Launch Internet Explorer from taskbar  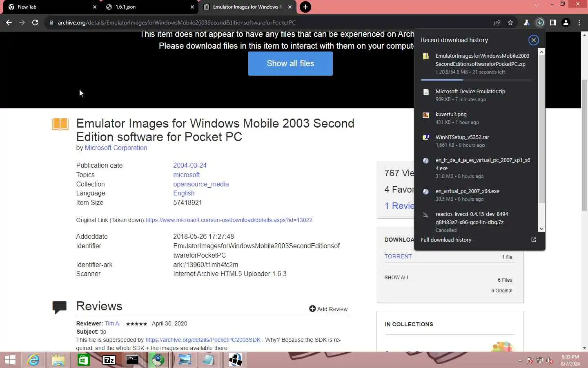pos(33,360)
